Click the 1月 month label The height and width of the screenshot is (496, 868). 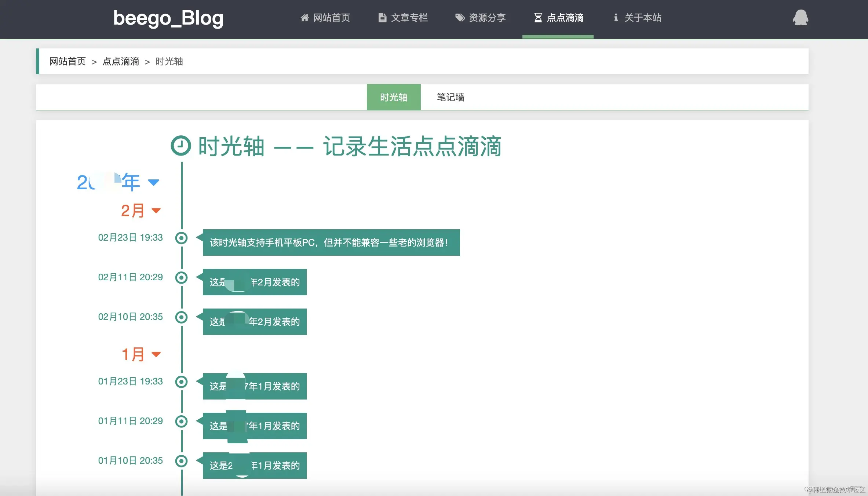pyautogui.click(x=133, y=354)
